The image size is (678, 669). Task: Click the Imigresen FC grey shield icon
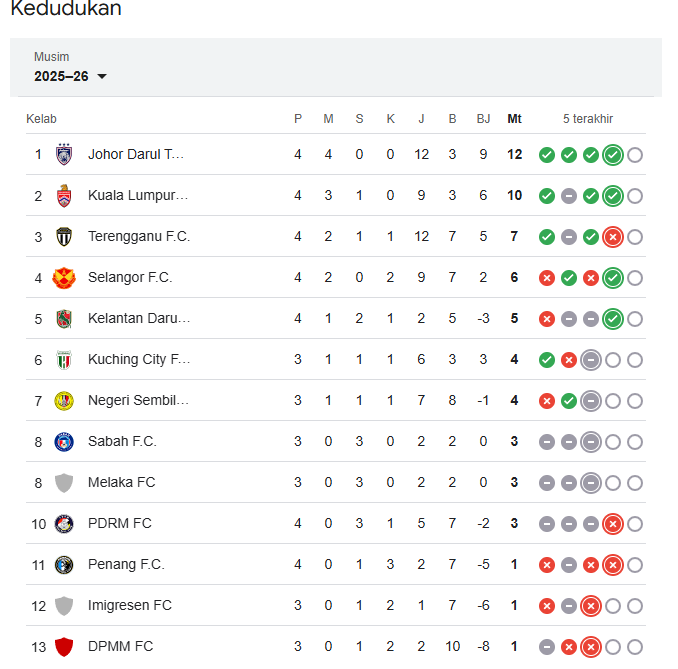click(x=64, y=605)
